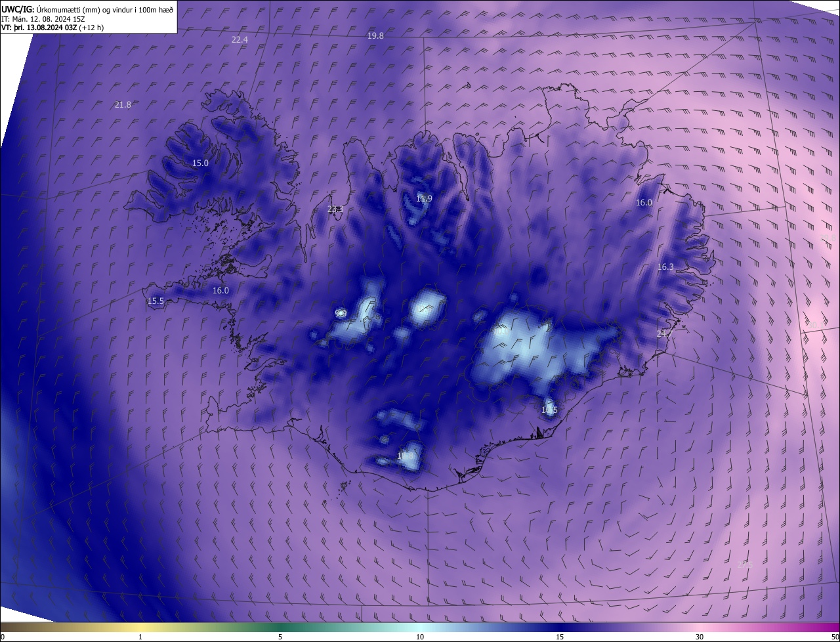
Task: Click the 11.9 value in north Iceland
Action: coord(424,198)
